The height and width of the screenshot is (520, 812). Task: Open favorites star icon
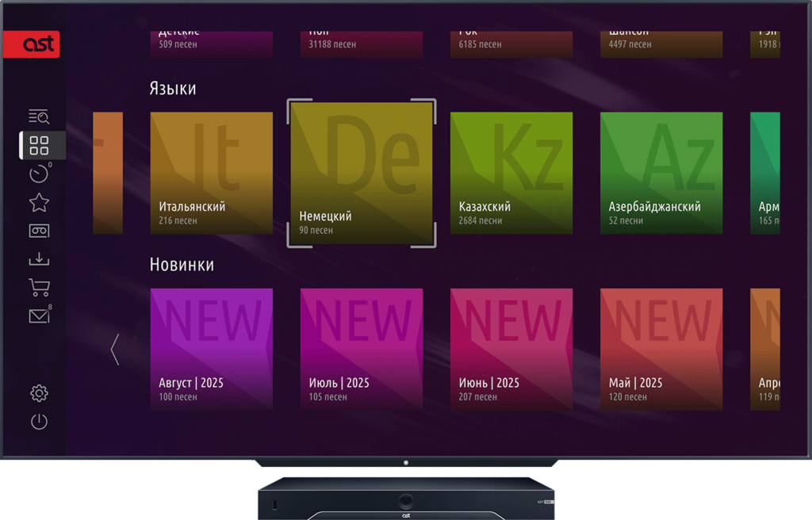click(39, 203)
